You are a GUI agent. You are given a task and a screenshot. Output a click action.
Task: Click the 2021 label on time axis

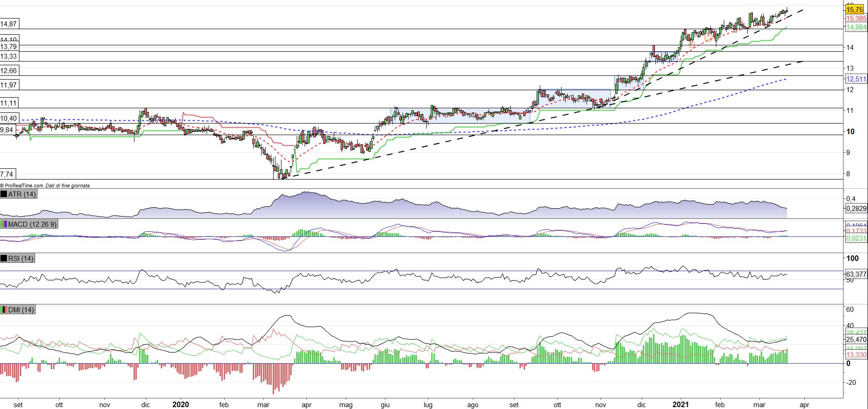tap(680, 404)
